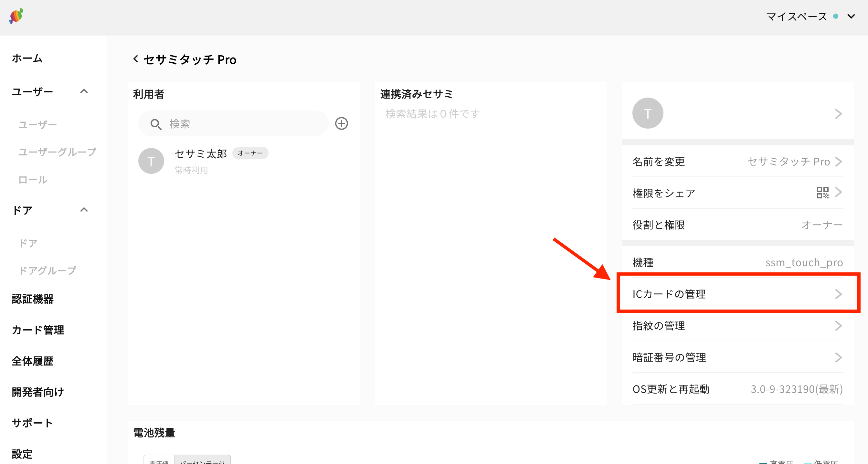Click the teal status dot beside マイスペース

[836, 16]
